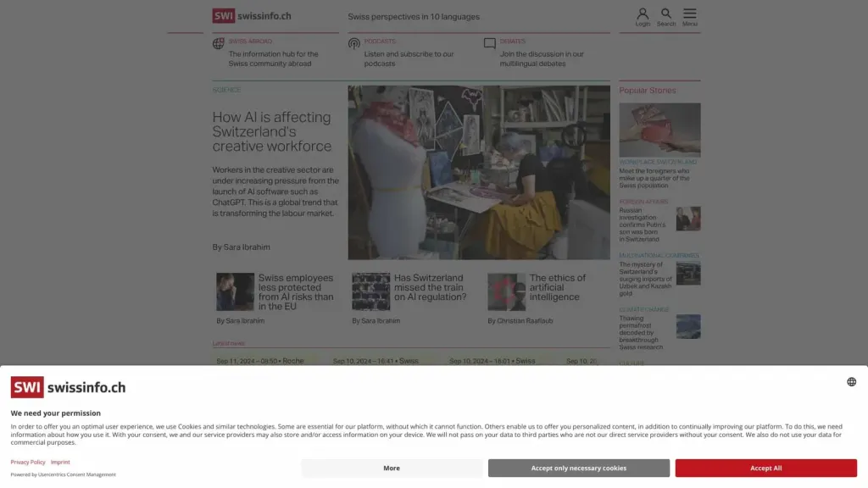This screenshot has width=868, height=488.
Task: Open headline How AI is affecting creative workforce
Action: (272, 131)
